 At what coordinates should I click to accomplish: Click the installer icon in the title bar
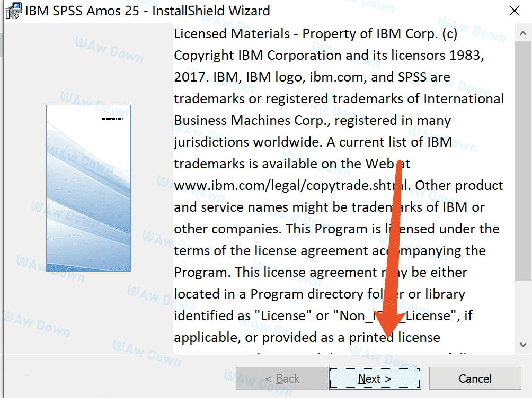tap(12, 10)
